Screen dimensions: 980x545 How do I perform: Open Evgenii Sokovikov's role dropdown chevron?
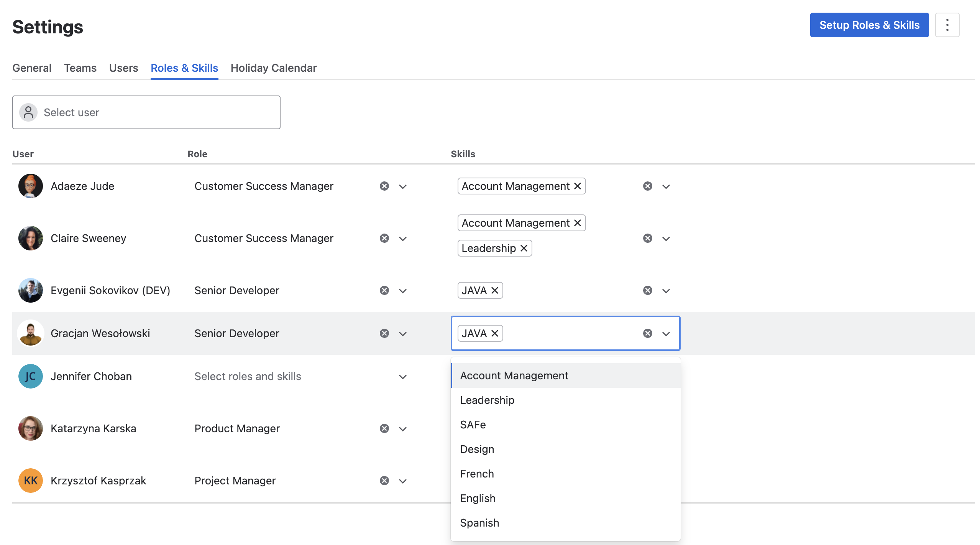click(x=402, y=291)
